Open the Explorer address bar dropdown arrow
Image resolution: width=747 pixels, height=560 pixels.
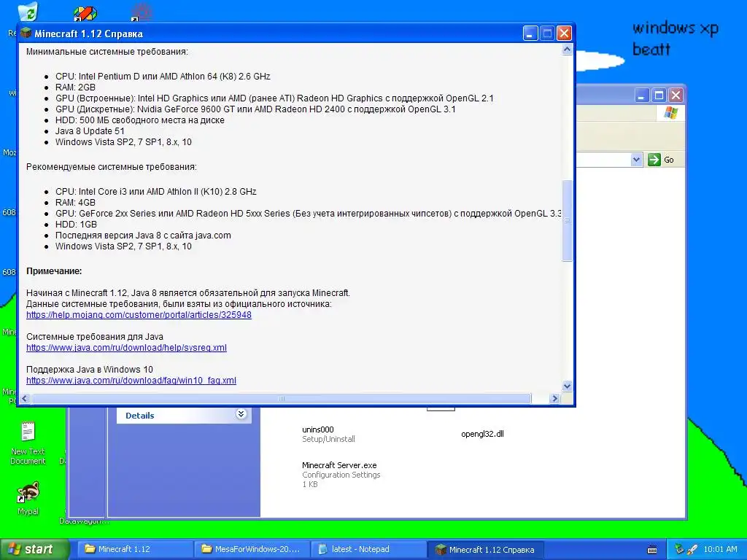point(636,160)
